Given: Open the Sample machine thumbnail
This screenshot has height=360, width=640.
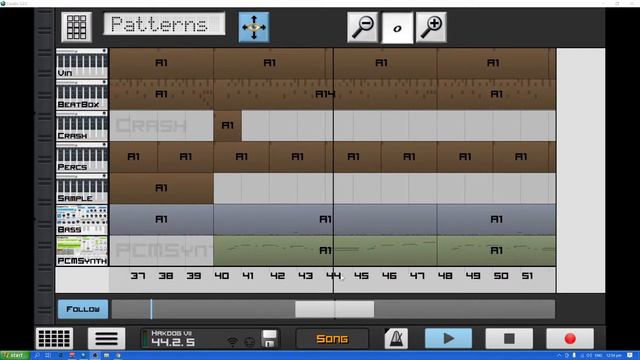Looking at the screenshot, I should coord(82,189).
